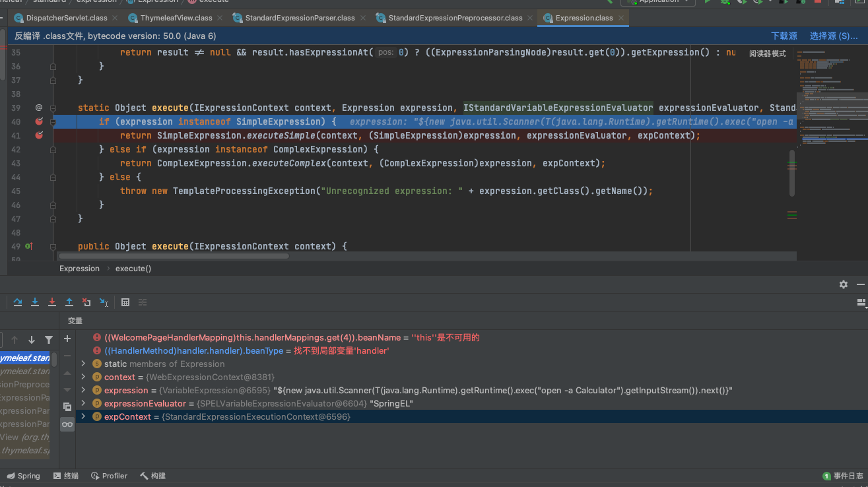
Task: Click the Spring tool window icon
Action: pos(11,476)
